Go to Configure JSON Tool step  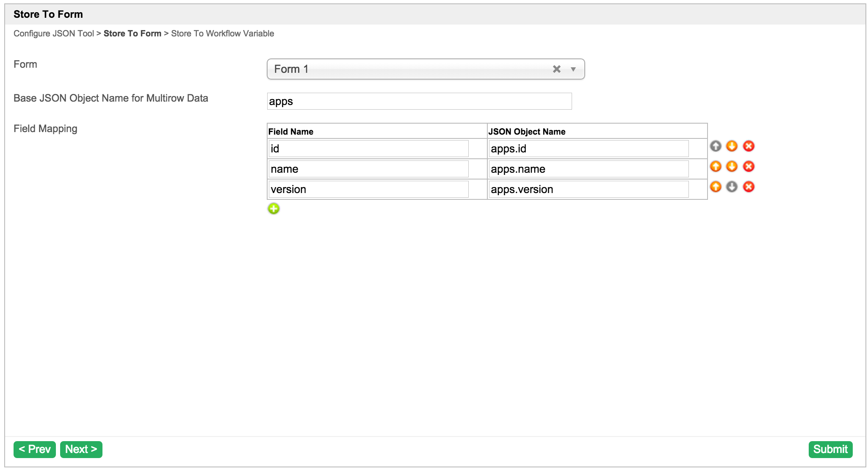54,33
